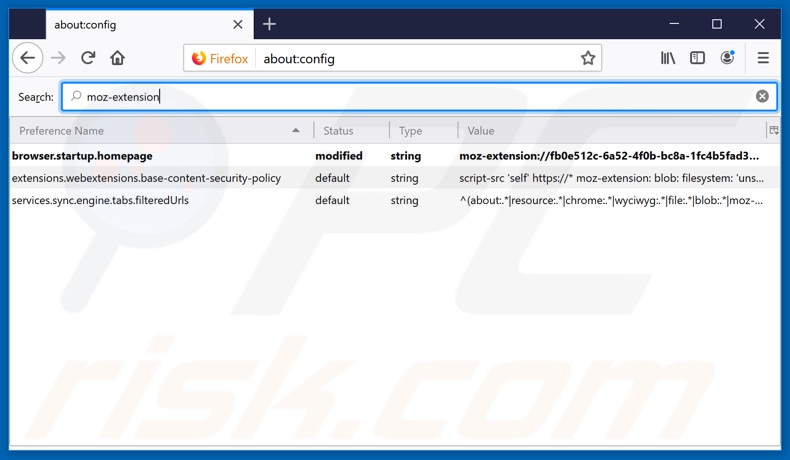Open the Library menu

coord(668,58)
